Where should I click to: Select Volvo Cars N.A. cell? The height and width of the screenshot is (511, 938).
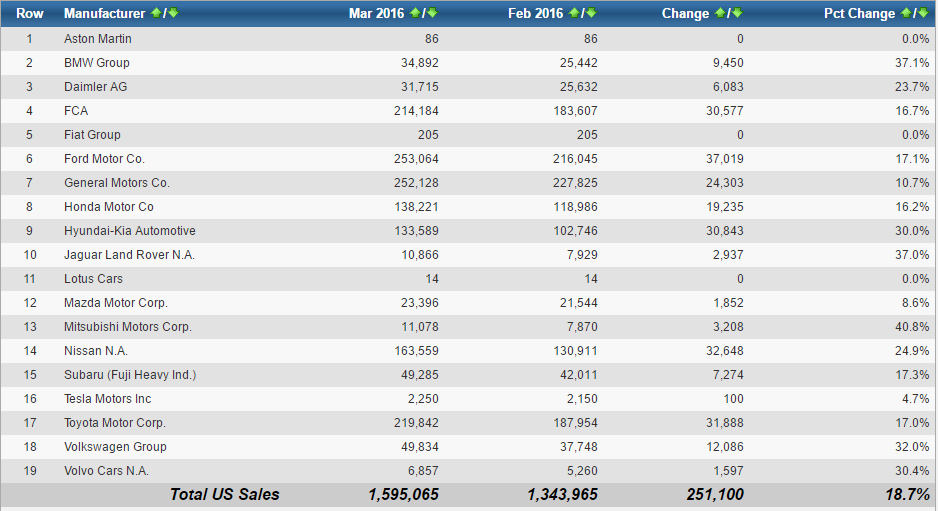tap(106, 471)
